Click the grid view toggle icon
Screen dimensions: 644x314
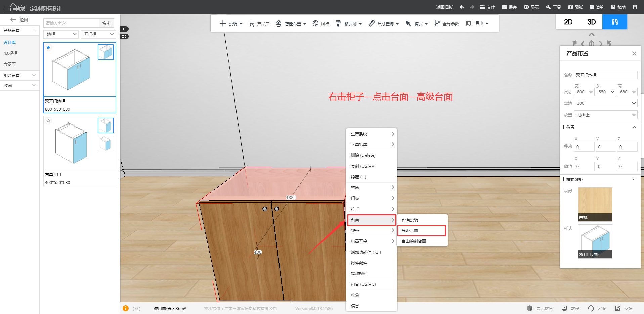[x=124, y=36]
